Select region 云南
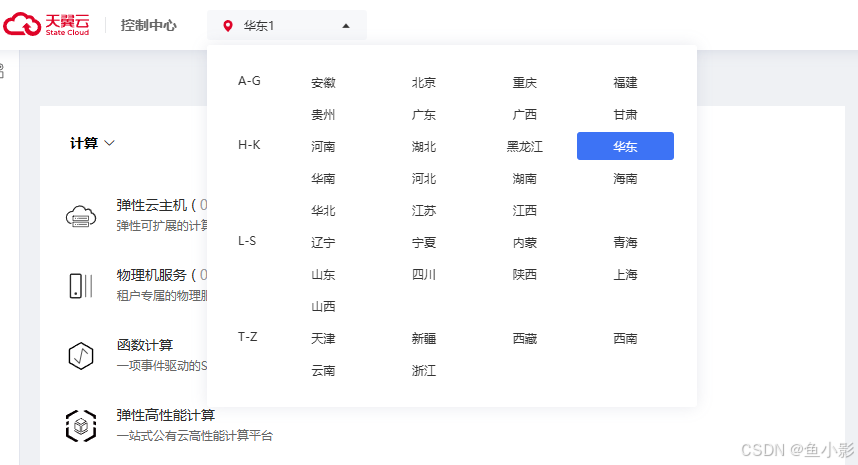Image resolution: width=858 pixels, height=465 pixels. (323, 370)
